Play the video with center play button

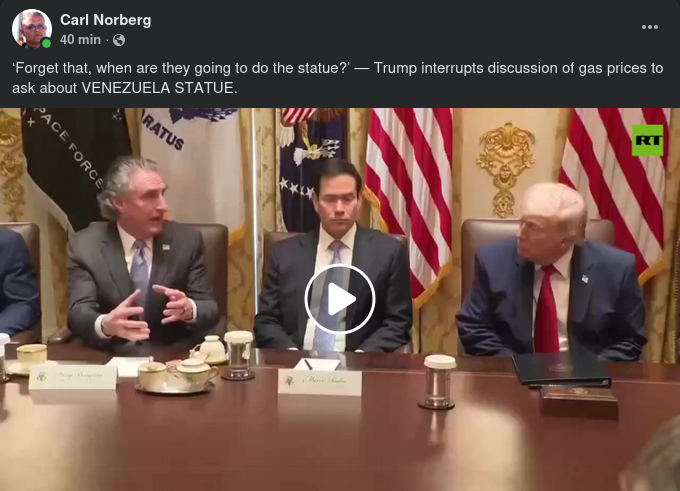(340, 299)
